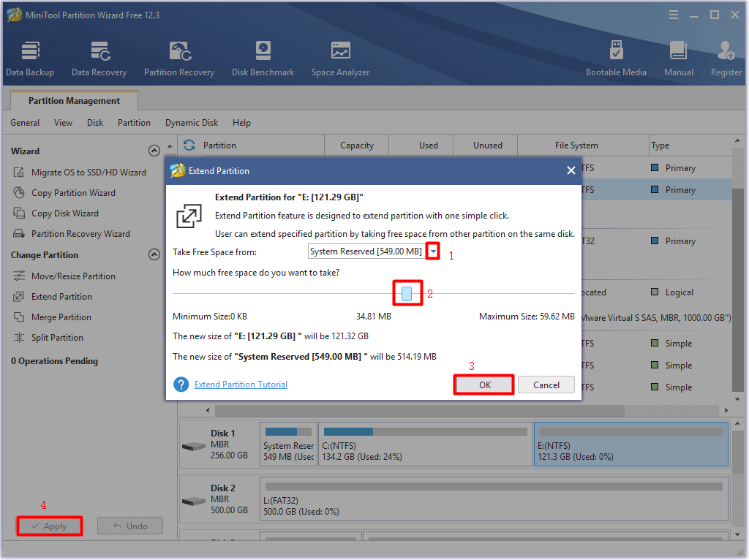The width and height of the screenshot is (749, 560).
Task: Click the refresh icon beside the Partition column
Action: point(189,145)
